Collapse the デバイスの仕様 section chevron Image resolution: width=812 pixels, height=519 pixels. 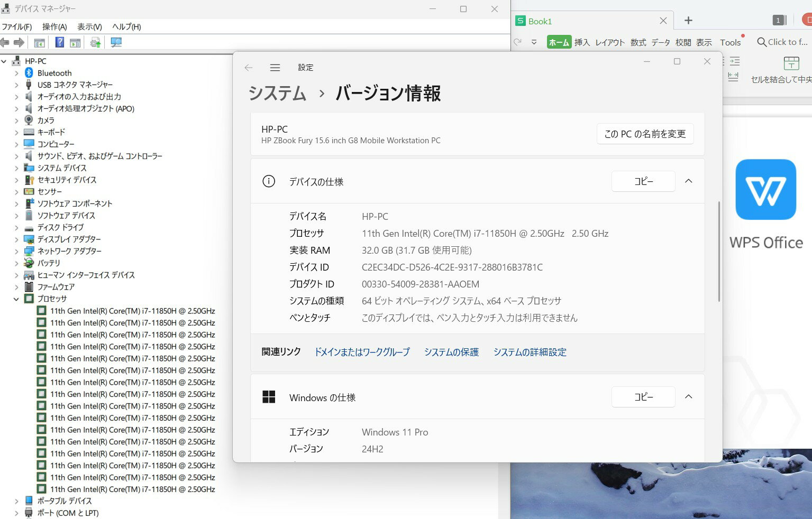[x=688, y=181]
